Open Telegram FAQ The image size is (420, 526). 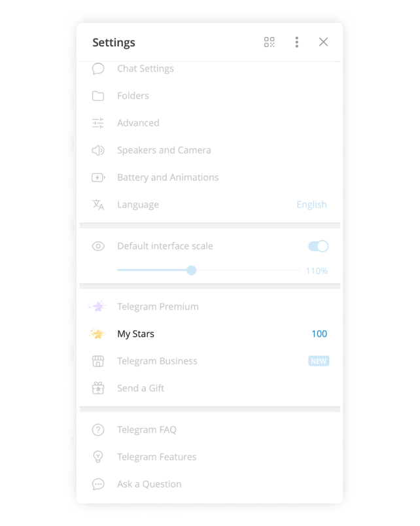(209, 430)
